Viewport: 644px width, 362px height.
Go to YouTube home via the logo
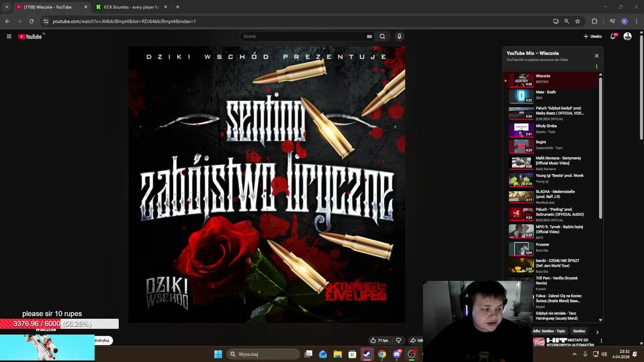click(30, 36)
